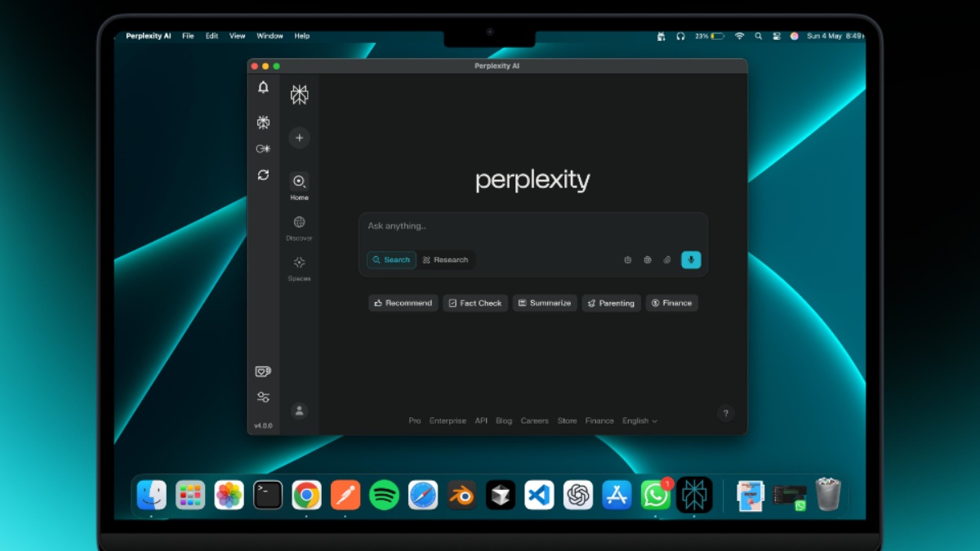Click the model selector icon in the search box

coord(628,260)
